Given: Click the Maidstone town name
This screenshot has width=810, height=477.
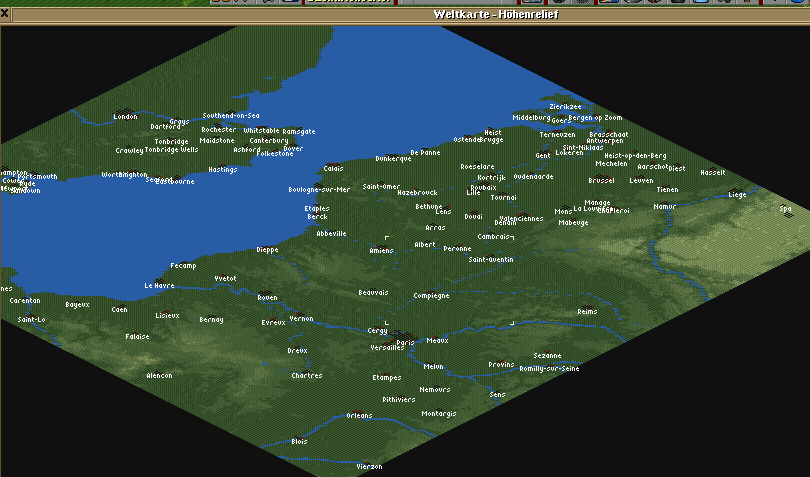Looking at the screenshot, I should coord(217,141).
